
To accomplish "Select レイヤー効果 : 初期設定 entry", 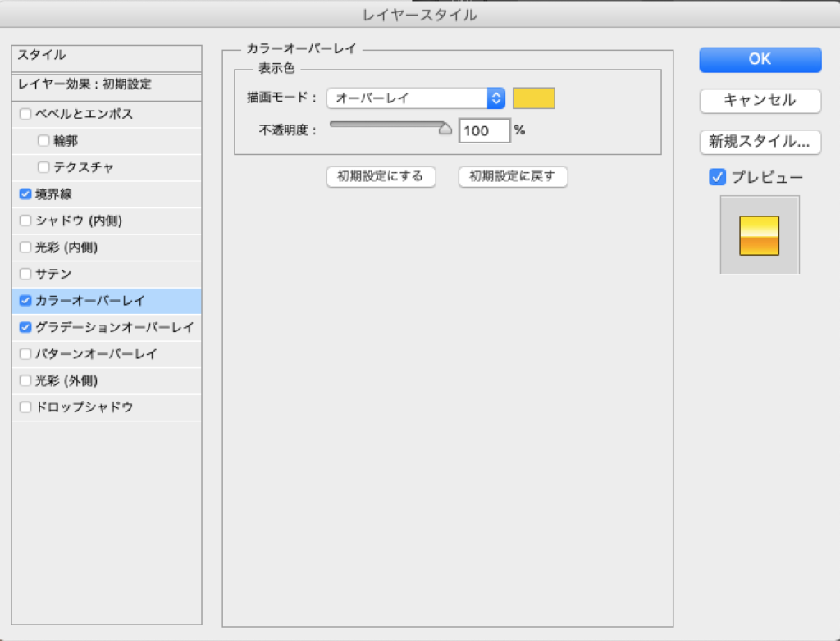I will pos(107,84).
